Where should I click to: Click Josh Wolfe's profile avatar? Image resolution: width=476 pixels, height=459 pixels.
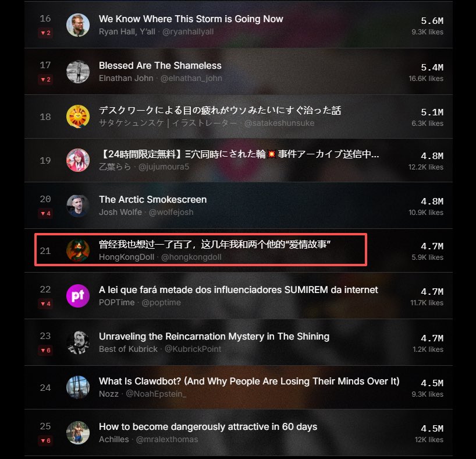click(x=78, y=206)
